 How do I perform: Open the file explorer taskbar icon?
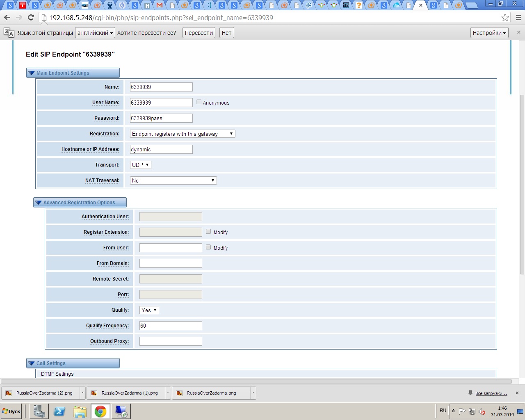coord(80,411)
